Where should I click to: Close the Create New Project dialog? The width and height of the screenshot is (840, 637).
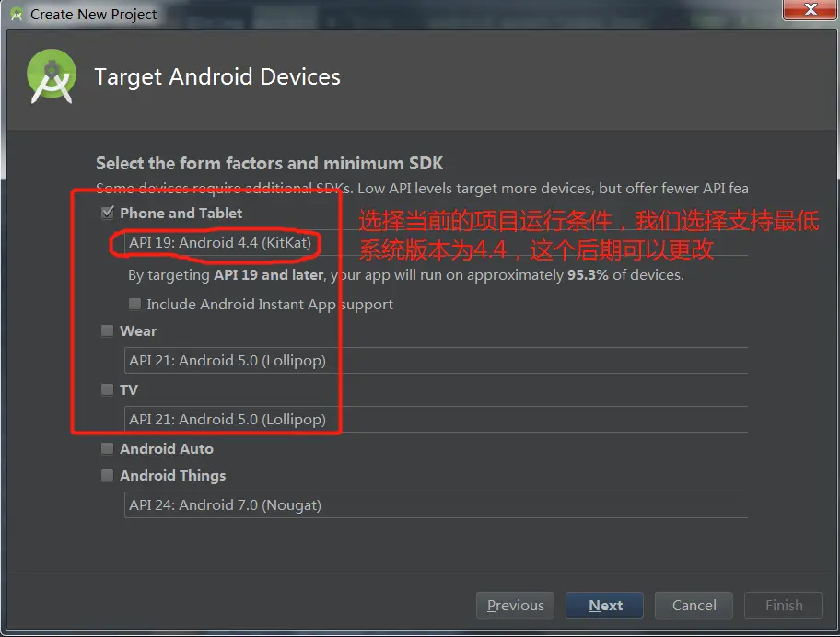pos(811,9)
